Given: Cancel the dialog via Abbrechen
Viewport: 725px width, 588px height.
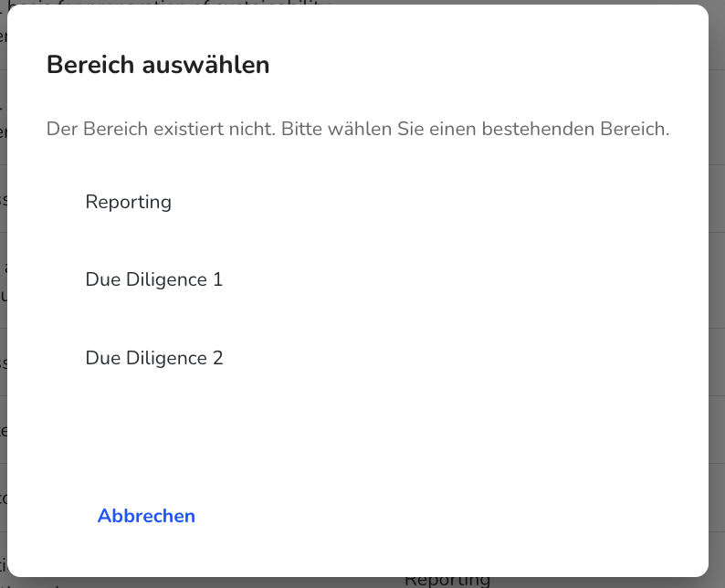Looking at the screenshot, I should point(146,516).
